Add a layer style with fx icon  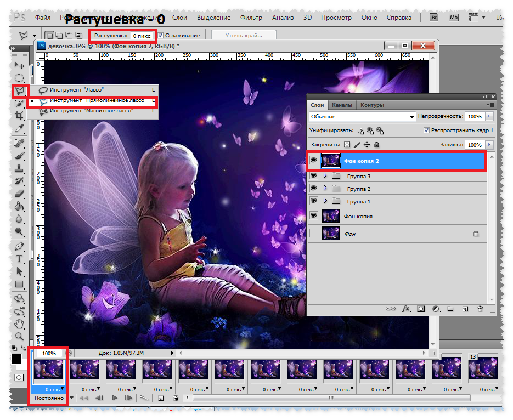(x=407, y=309)
